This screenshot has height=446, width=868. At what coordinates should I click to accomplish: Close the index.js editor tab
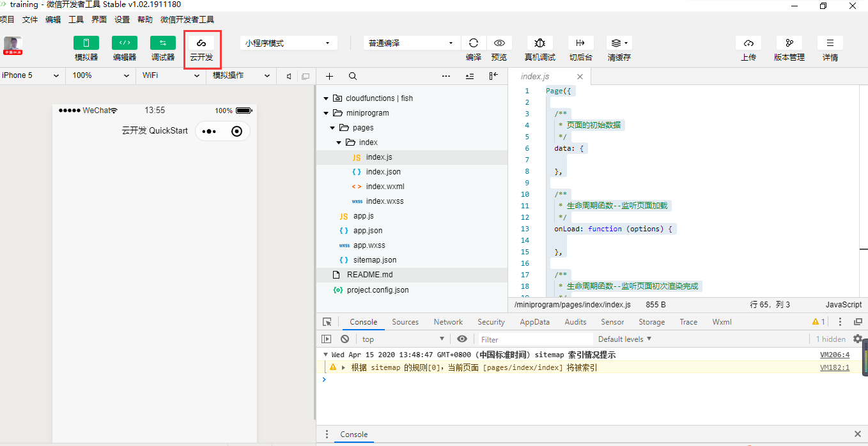580,77
